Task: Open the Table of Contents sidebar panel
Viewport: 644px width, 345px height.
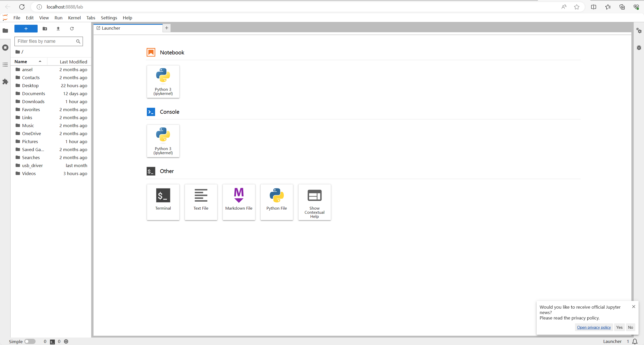Action: (x=5, y=65)
